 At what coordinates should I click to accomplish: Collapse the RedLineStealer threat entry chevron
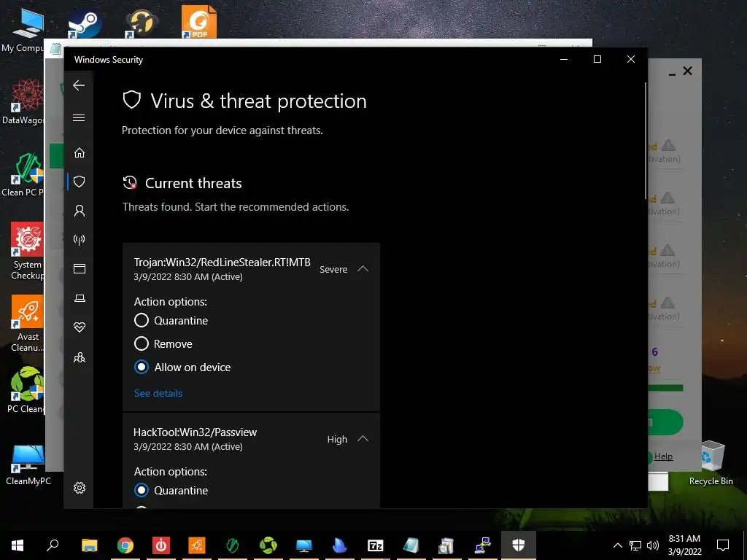pyautogui.click(x=363, y=269)
